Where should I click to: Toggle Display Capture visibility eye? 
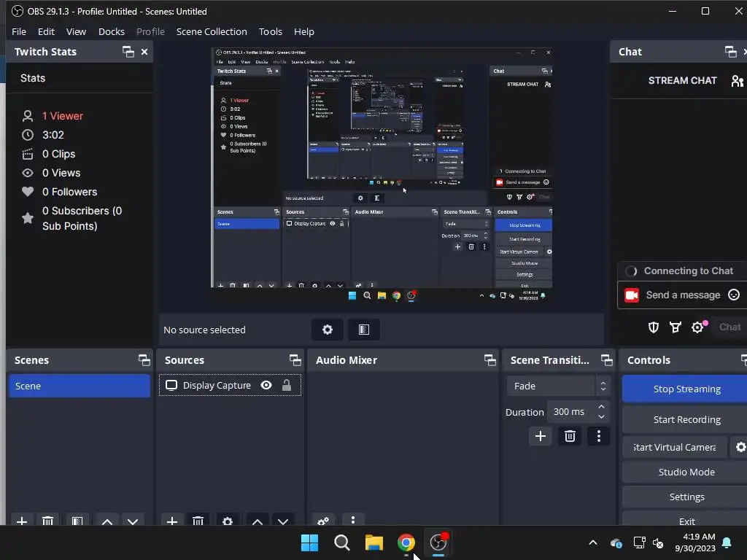point(266,385)
